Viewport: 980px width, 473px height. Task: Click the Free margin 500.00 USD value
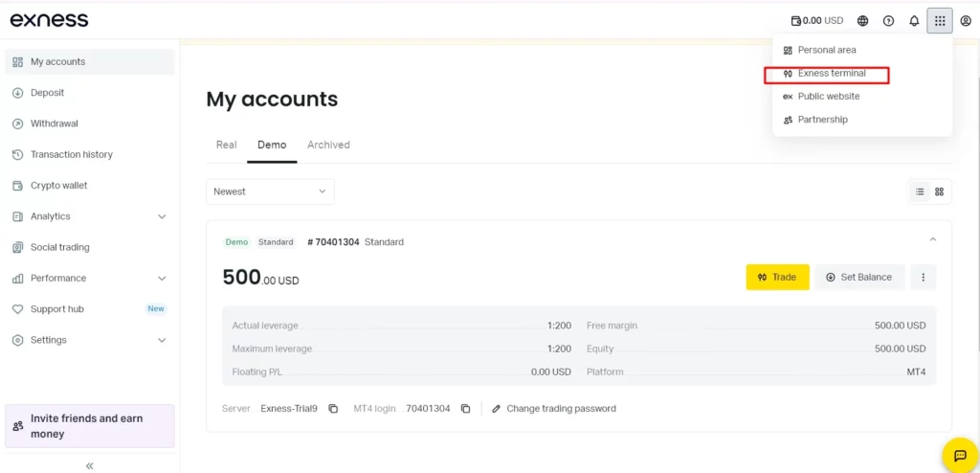pyautogui.click(x=900, y=326)
